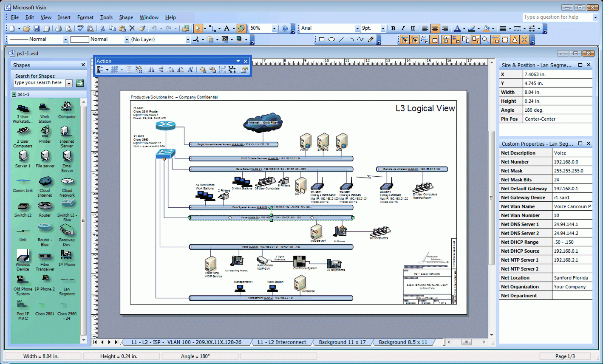603x364 pixels.
Task: Run shape search with green arrow button
Action: (79, 83)
